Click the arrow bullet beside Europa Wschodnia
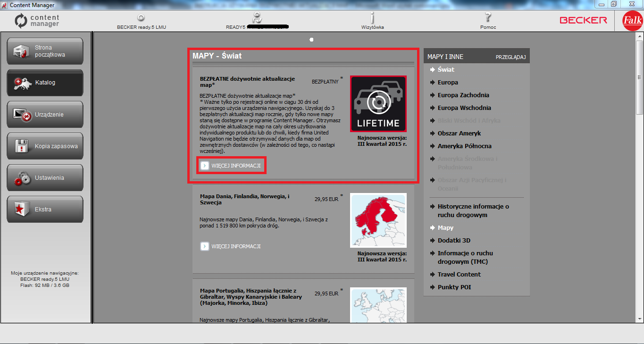The height and width of the screenshot is (344, 644). pyautogui.click(x=433, y=108)
